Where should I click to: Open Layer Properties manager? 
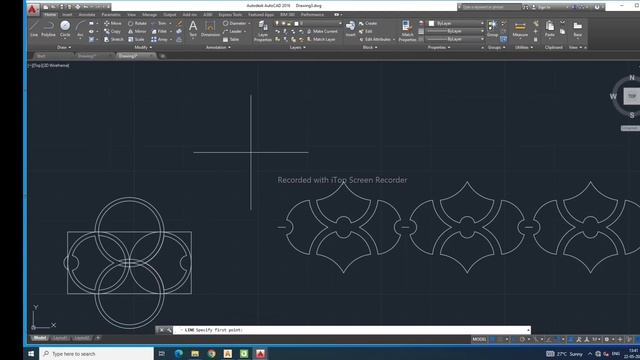pyautogui.click(x=263, y=31)
